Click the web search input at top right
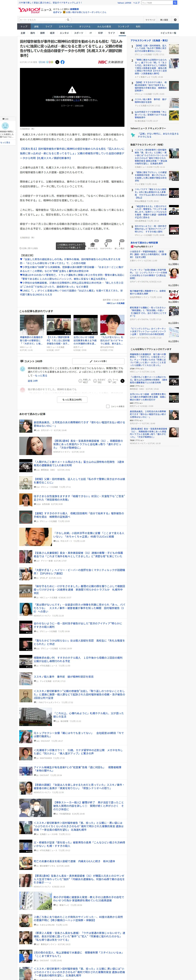Screen dimensions: 196x980 click(157, 3)
